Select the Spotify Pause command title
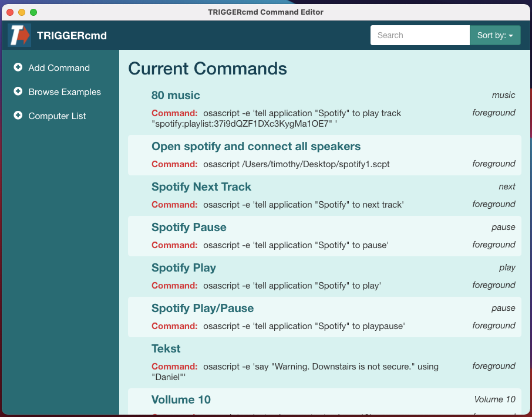The width and height of the screenshot is (532, 417). coord(188,228)
